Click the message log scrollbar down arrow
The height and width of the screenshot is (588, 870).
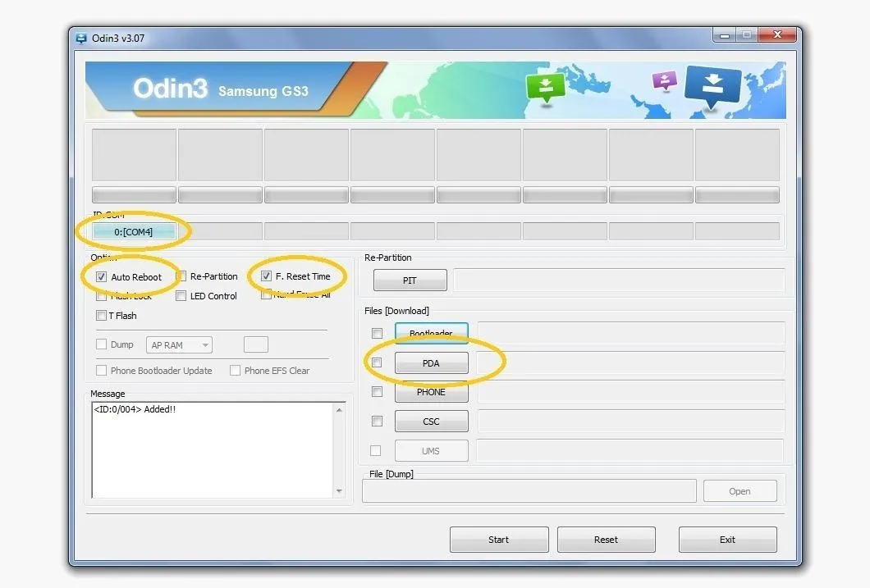(339, 491)
